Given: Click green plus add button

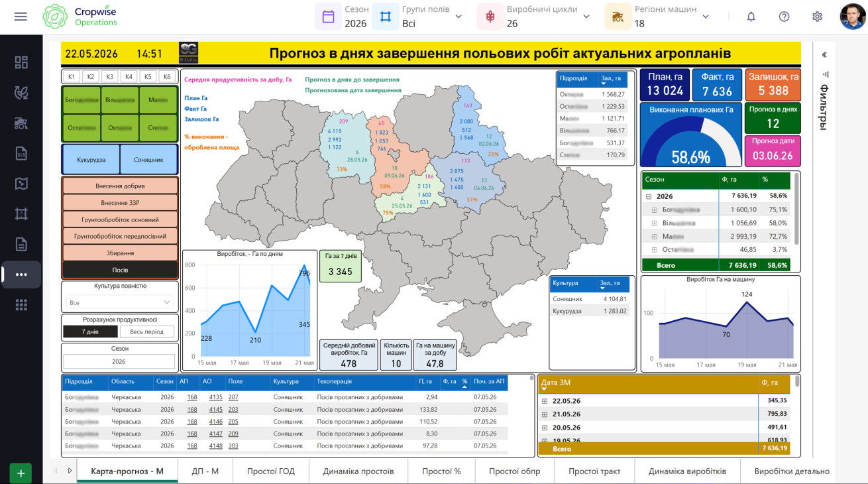Looking at the screenshot, I should (x=21, y=473).
